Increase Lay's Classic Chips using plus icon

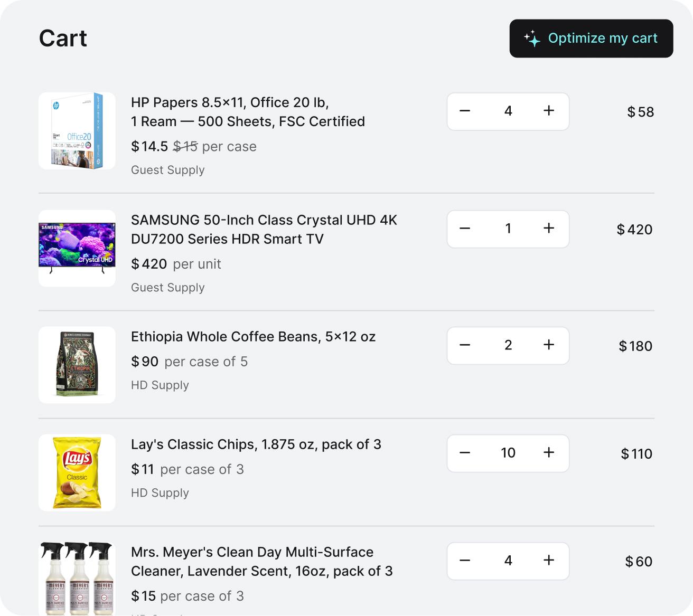548,453
